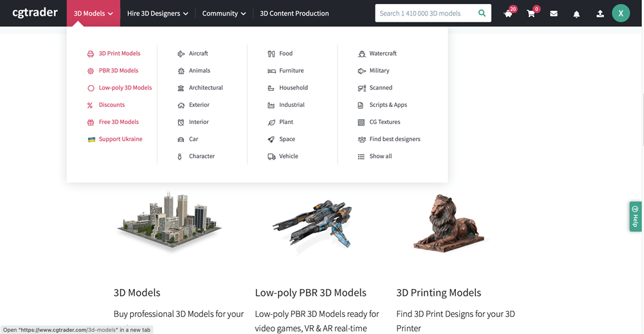Open 3D Content Production menu item

[x=294, y=14]
